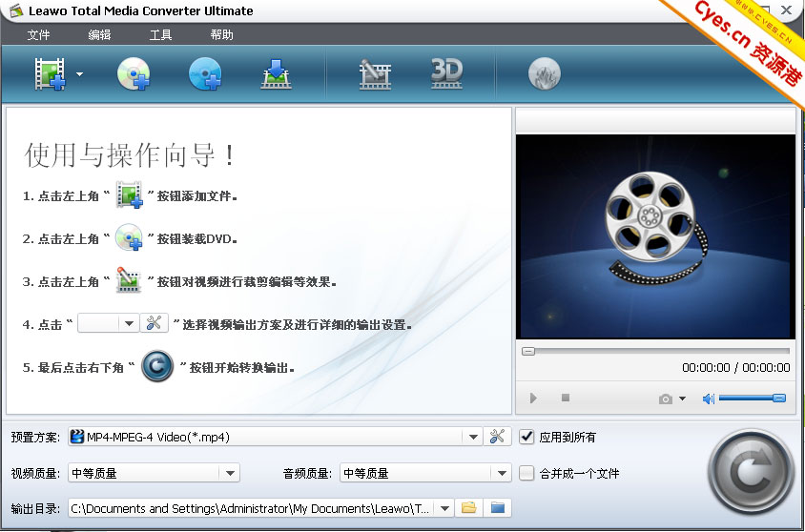The image size is (805, 532).
Task: Close the Leawo window
Action: tap(786, 10)
